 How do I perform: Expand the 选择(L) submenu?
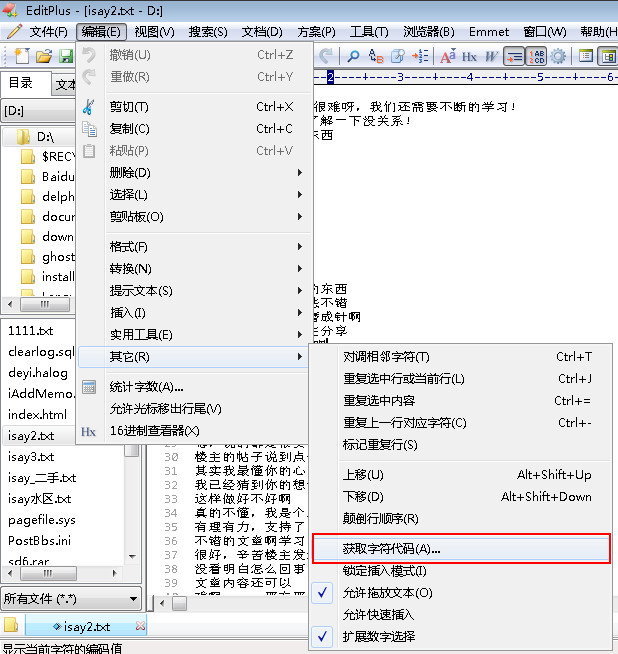tap(194, 195)
